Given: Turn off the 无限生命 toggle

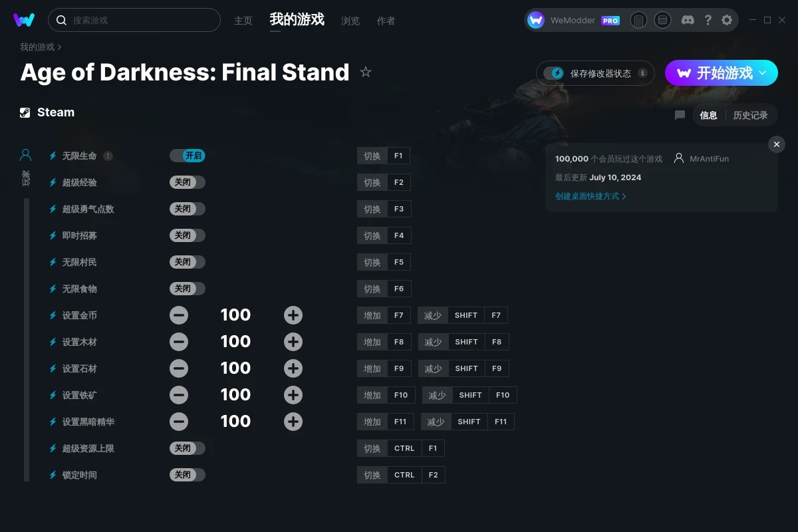Looking at the screenshot, I should [188, 156].
